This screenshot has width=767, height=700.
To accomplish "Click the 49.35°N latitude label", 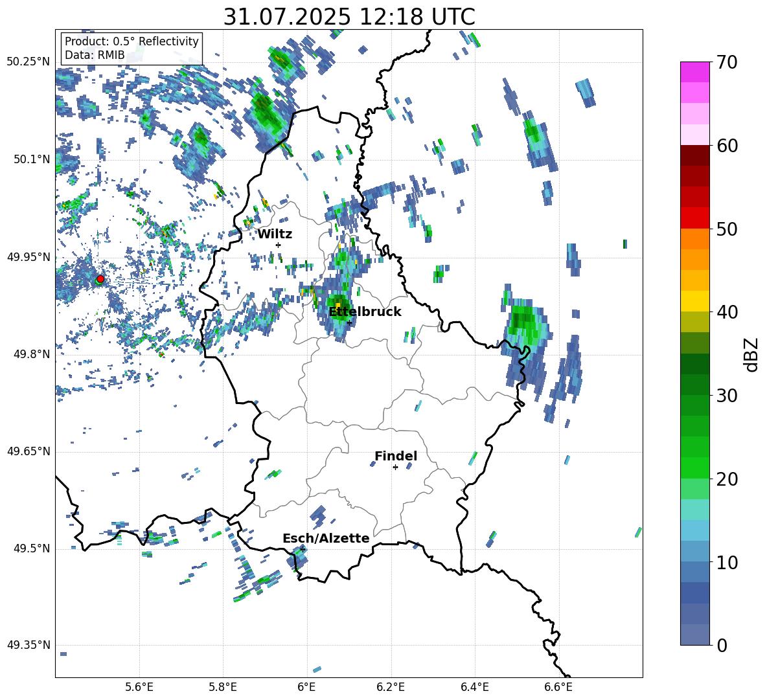I will click(29, 645).
